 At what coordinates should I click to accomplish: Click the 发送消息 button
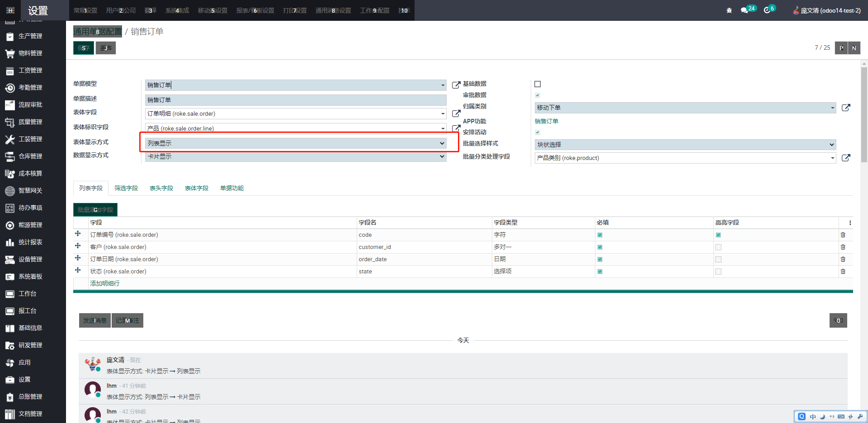pos(94,320)
